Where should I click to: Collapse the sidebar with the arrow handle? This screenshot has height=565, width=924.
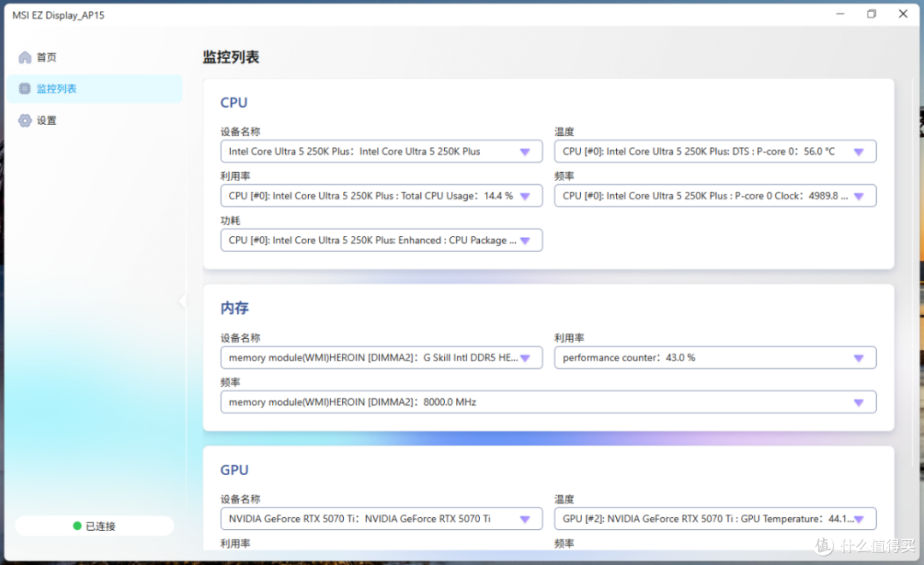pyautogui.click(x=182, y=301)
